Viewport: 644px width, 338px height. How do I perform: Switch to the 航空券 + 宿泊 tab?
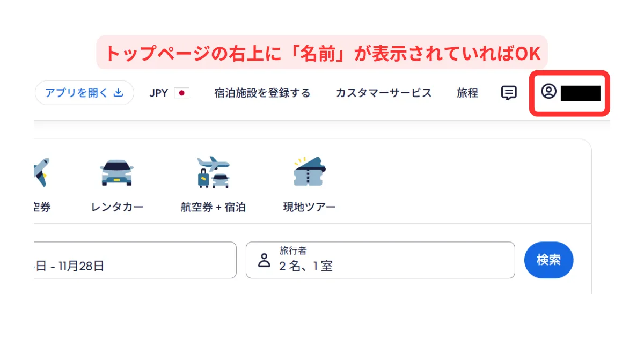213,207
